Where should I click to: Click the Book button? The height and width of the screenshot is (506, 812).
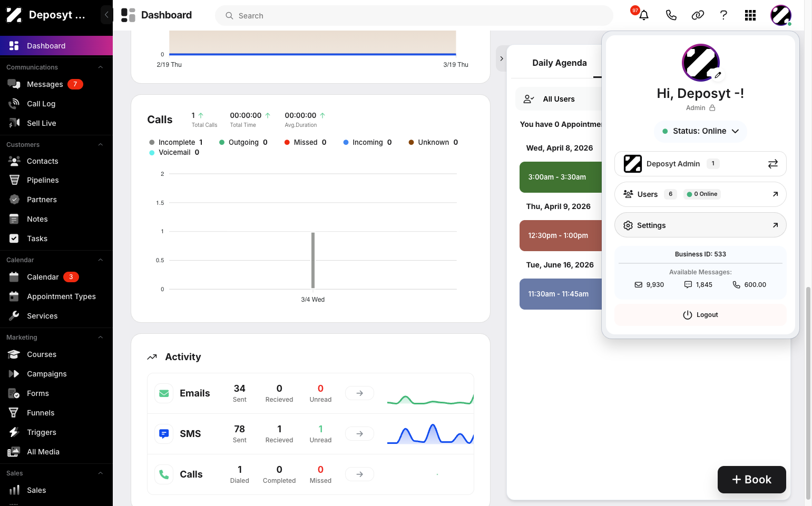pos(752,480)
